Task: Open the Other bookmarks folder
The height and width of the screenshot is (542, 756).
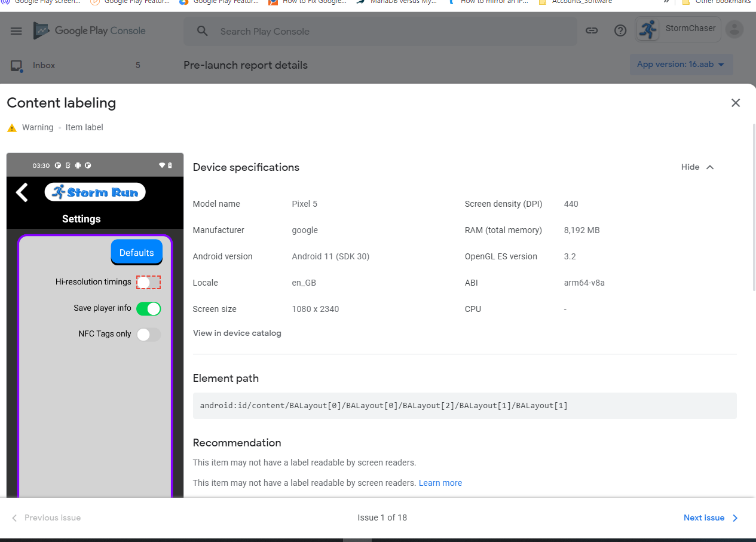Action: coord(717,2)
